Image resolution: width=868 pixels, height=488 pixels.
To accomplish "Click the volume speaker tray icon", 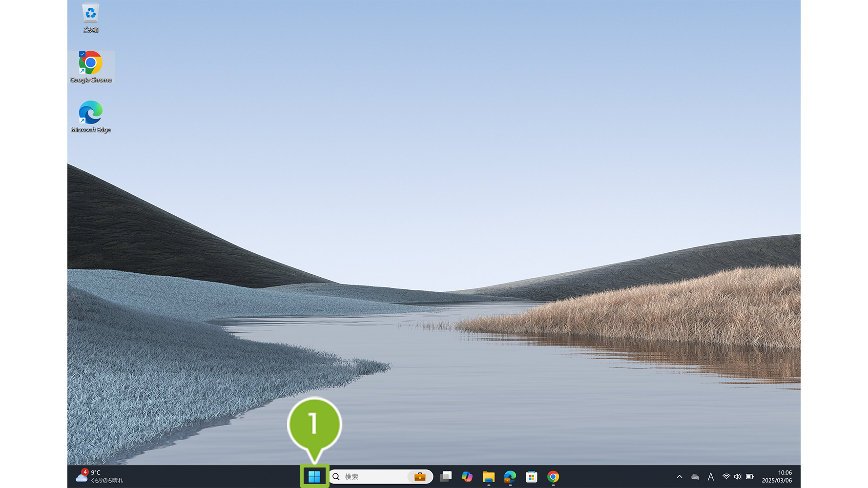I will point(738,477).
